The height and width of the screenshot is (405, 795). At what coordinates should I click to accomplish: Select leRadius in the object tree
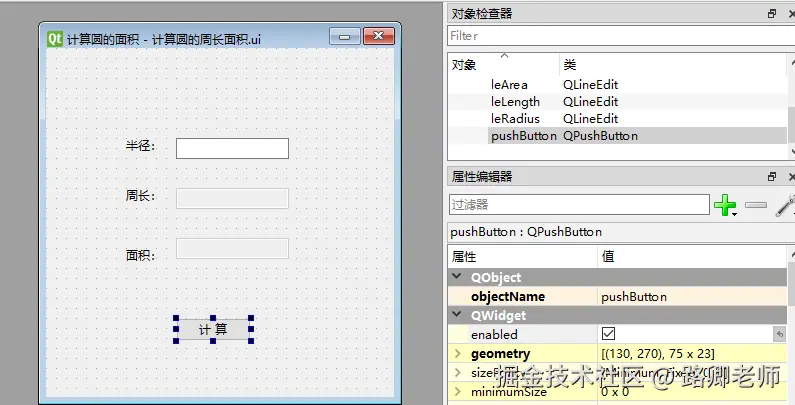(x=515, y=119)
